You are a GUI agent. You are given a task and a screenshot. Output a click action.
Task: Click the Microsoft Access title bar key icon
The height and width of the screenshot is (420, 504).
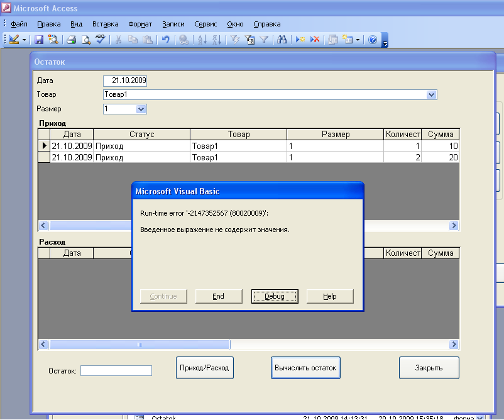(6, 8)
